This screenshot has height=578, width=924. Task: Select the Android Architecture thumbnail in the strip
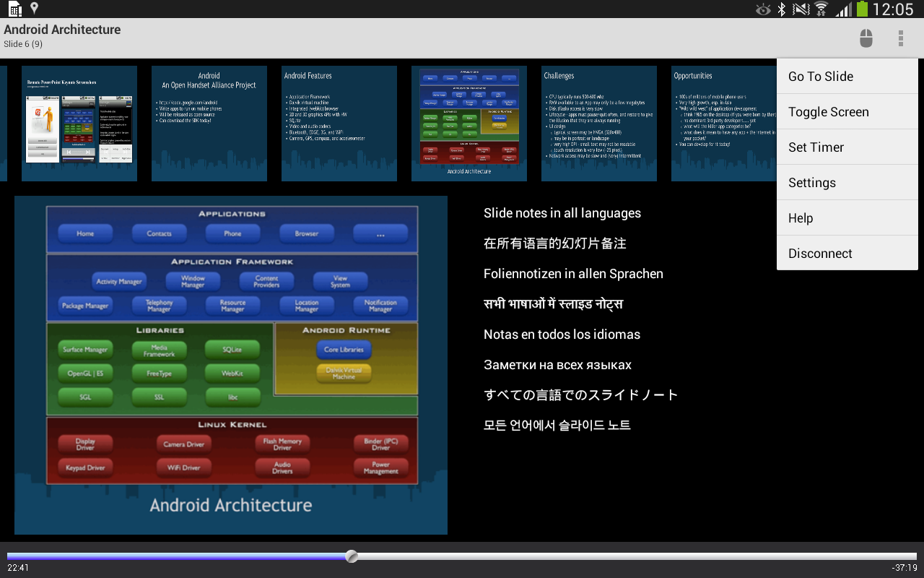click(469, 124)
